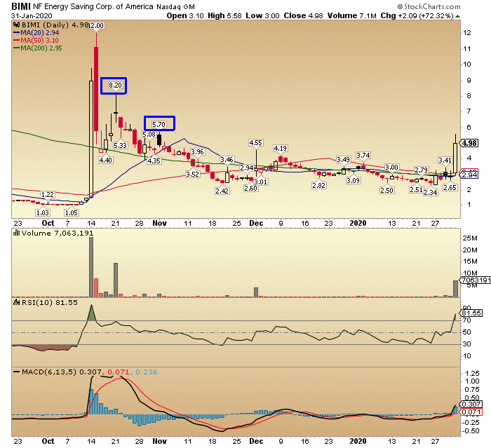Click the green RSI overbought peak in October
The height and width of the screenshot is (448, 491).
coord(91,313)
